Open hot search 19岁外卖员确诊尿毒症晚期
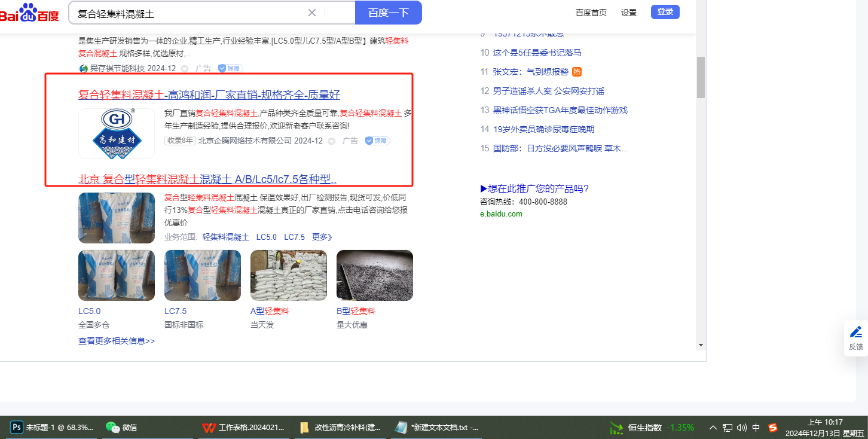868x439 pixels. click(544, 129)
